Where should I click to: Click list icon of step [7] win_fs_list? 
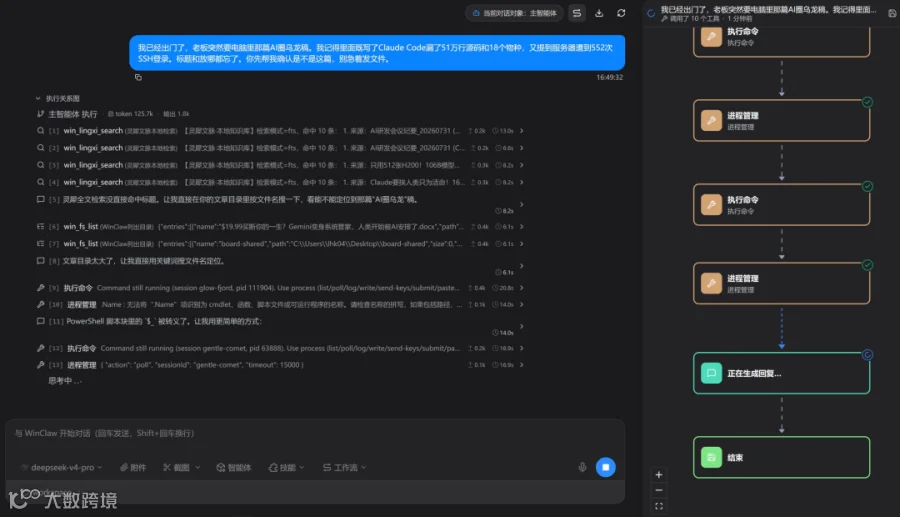pos(41,244)
